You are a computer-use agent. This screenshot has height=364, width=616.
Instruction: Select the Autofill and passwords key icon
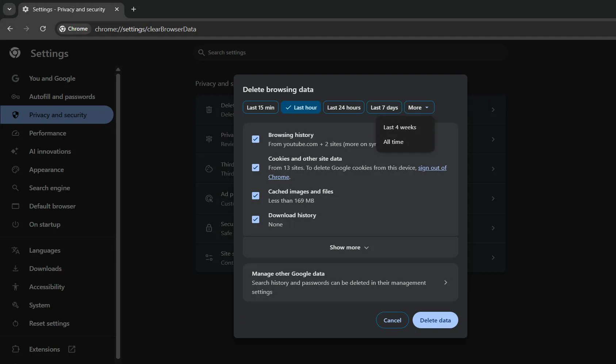pyautogui.click(x=15, y=96)
